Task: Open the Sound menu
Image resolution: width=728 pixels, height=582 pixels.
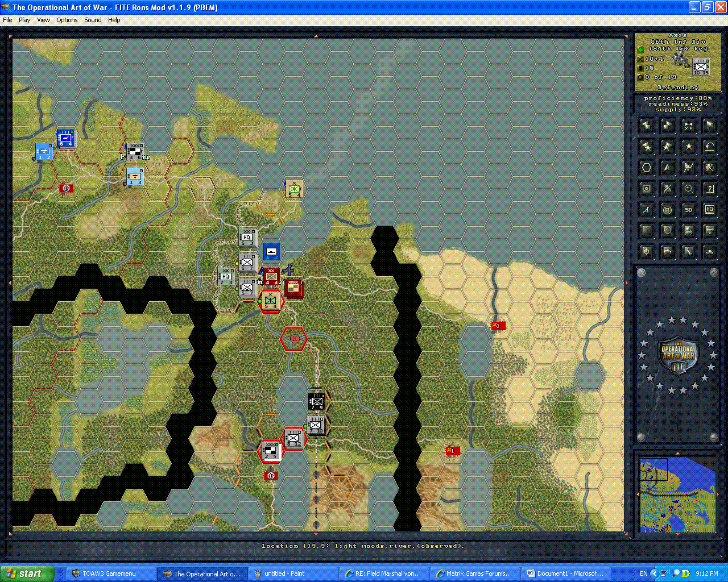Action: (x=93, y=20)
